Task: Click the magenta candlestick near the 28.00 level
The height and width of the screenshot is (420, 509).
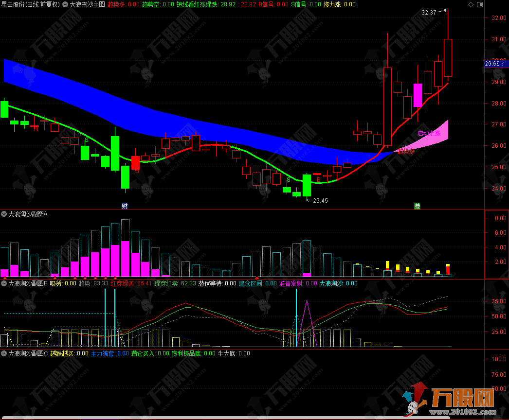Action: (x=418, y=95)
